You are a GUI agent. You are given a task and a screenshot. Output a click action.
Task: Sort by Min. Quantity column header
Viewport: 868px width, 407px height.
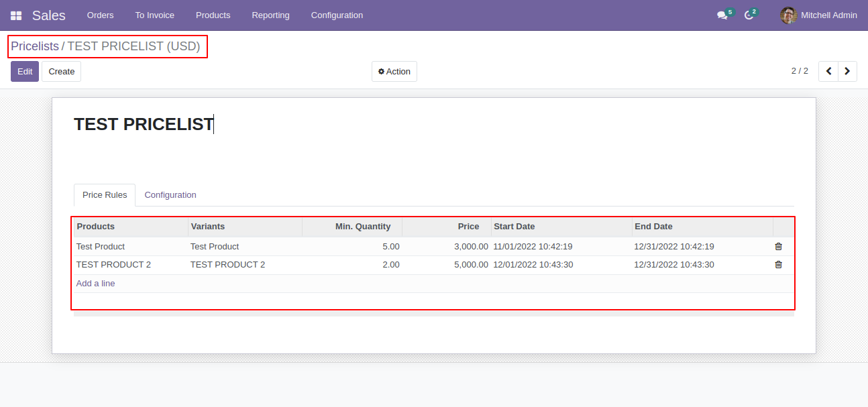click(352, 227)
